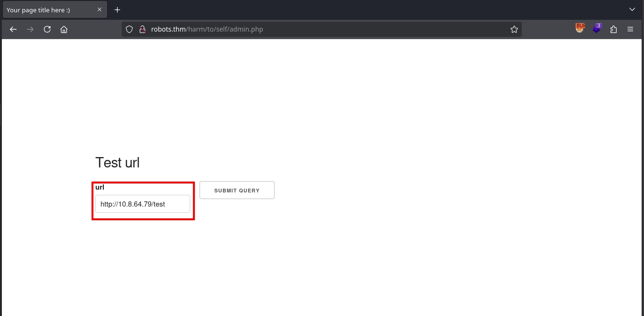Click the url input field

coord(142,204)
